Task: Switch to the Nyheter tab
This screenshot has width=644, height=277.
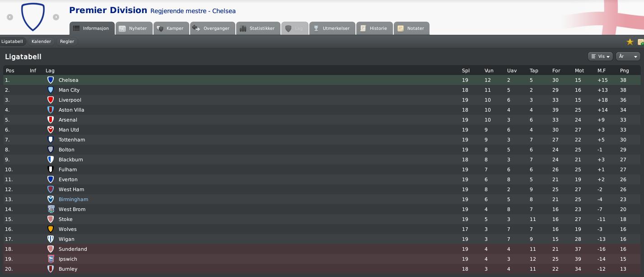Action: (133, 28)
